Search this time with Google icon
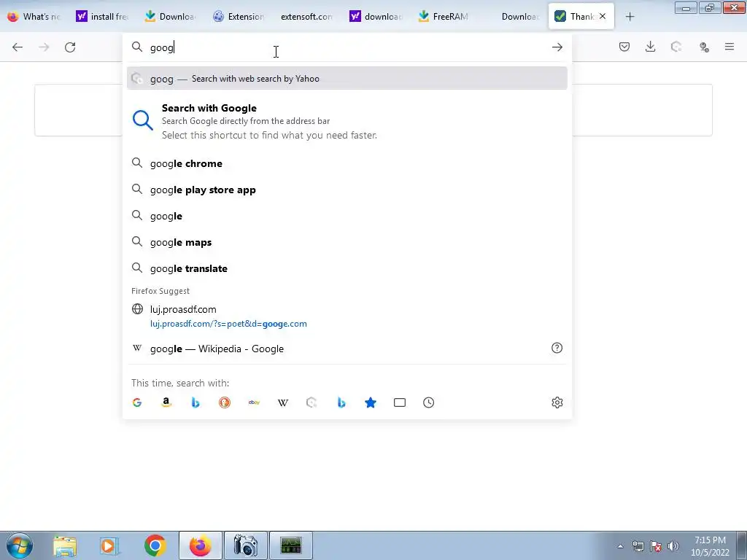The width and height of the screenshot is (747, 560). pyautogui.click(x=137, y=402)
